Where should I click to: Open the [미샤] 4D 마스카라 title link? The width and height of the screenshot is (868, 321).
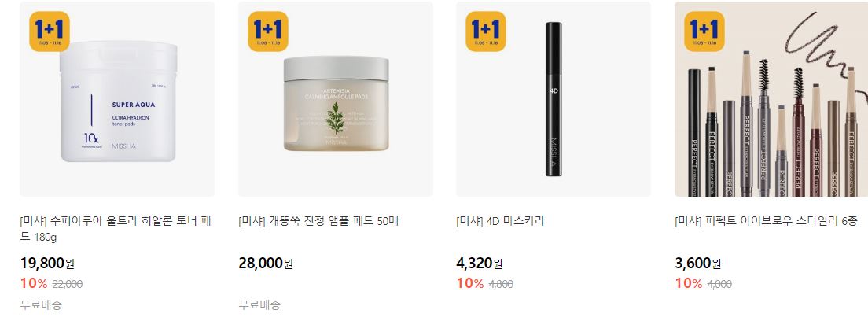[500, 220]
